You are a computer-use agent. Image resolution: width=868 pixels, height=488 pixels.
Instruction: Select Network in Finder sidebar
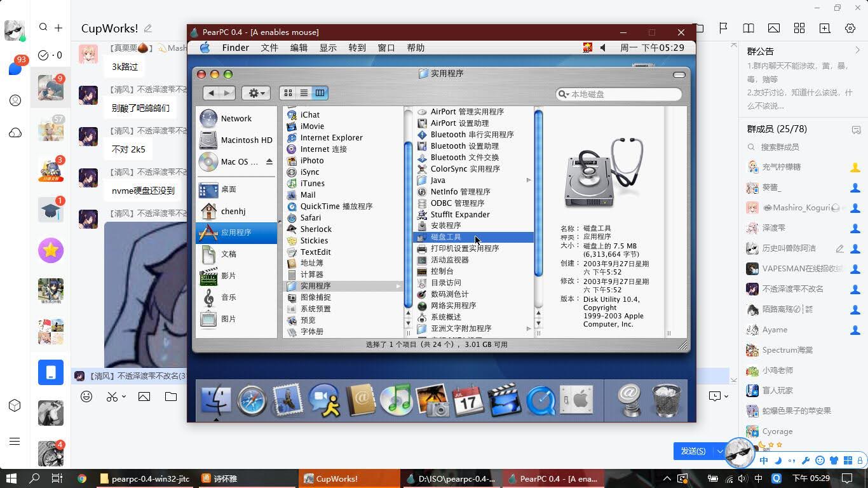click(236, 118)
